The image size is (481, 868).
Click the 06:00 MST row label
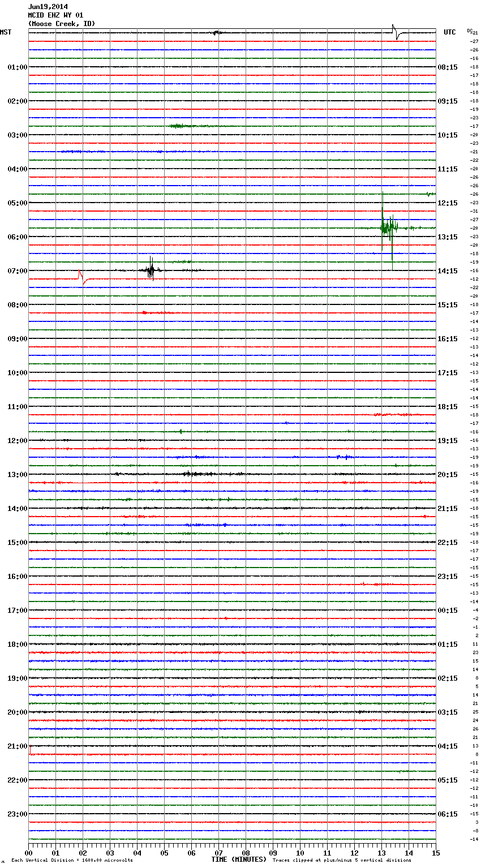pyautogui.click(x=18, y=237)
